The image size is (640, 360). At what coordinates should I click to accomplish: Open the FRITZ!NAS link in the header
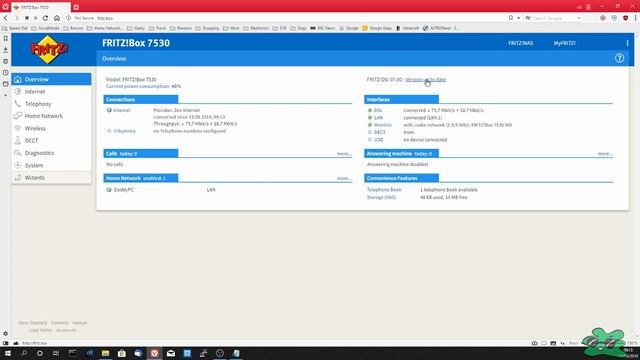click(520, 43)
